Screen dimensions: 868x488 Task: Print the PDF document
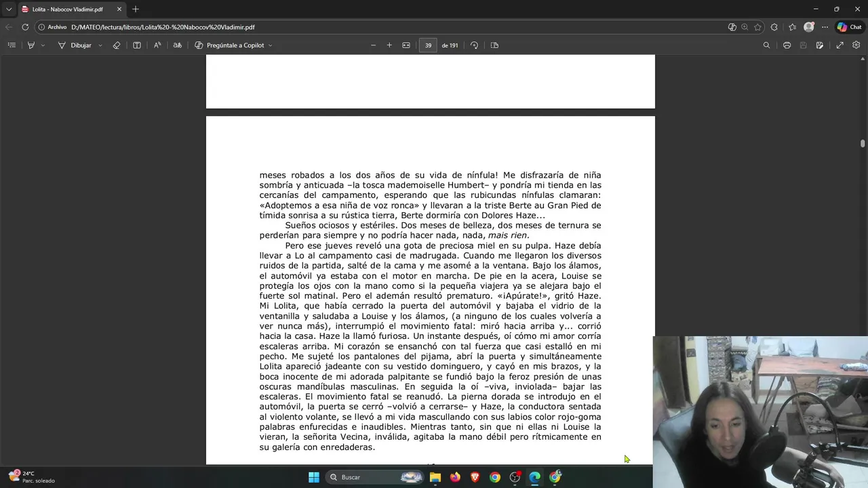pyautogui.click(x=787, y=45)
